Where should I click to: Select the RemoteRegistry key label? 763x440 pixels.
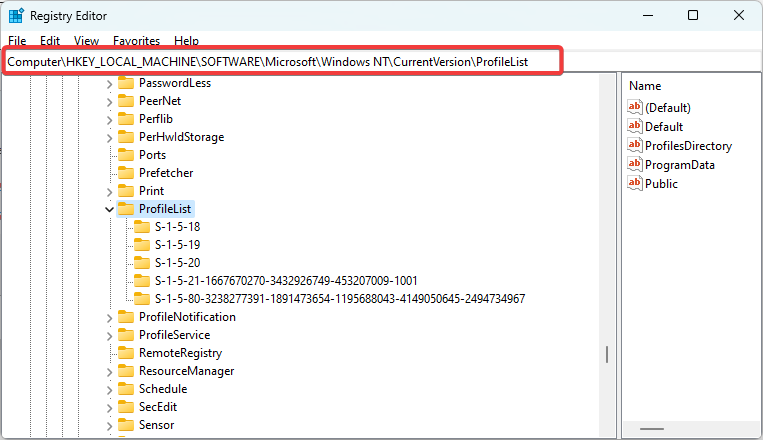[181, 353]
